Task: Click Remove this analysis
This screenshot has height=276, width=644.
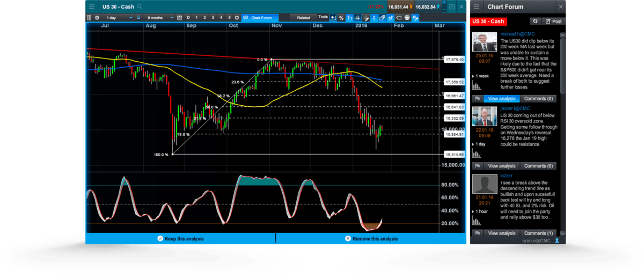Action: point(371,238)
